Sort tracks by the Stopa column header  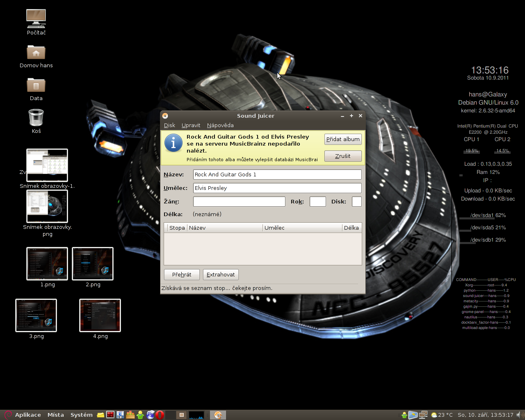pos(177,228)
